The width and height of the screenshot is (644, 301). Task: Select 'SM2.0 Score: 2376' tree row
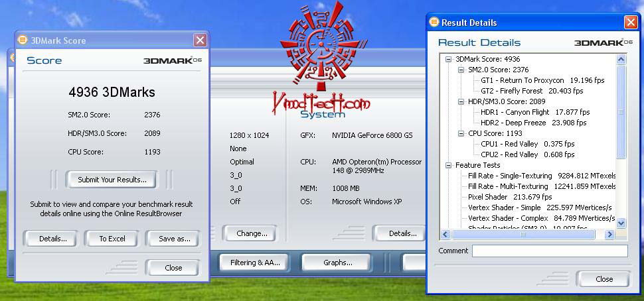click(x=498, y=70)
